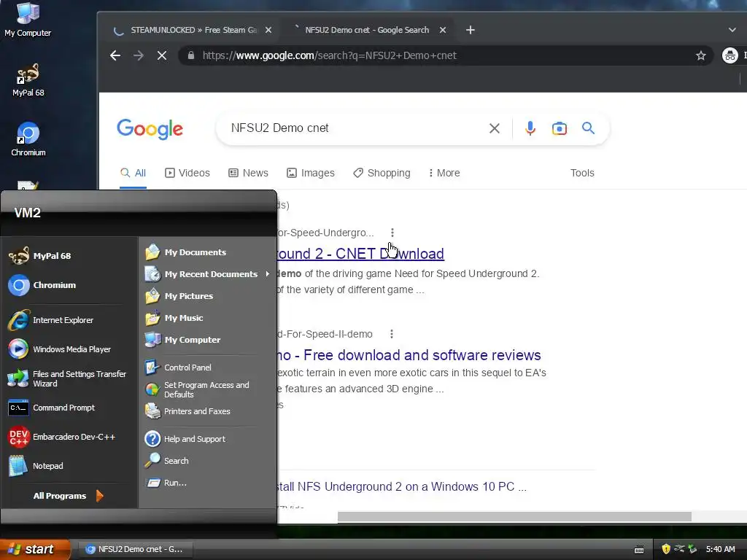Viewport: 747px width, 560px height.
Task: Open Windows 10 PC install video link
Action: (x=402, y=486)
